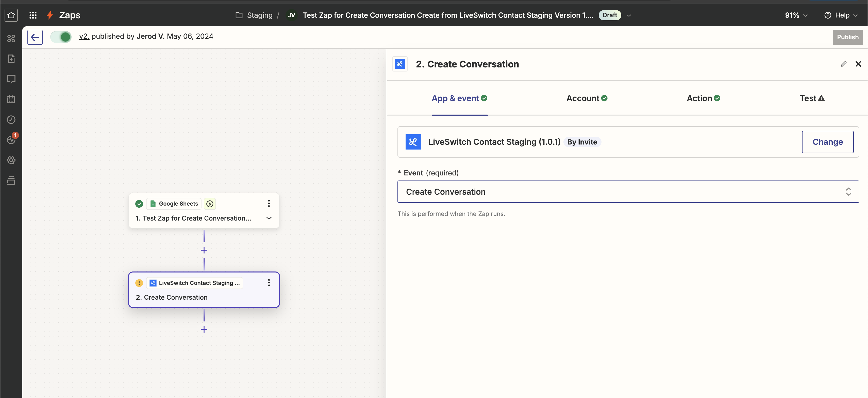Select the '1. Test Zap for Create Conversation' step
The image size is (868, 398).
pyautogui.click(x=204, y=211)
